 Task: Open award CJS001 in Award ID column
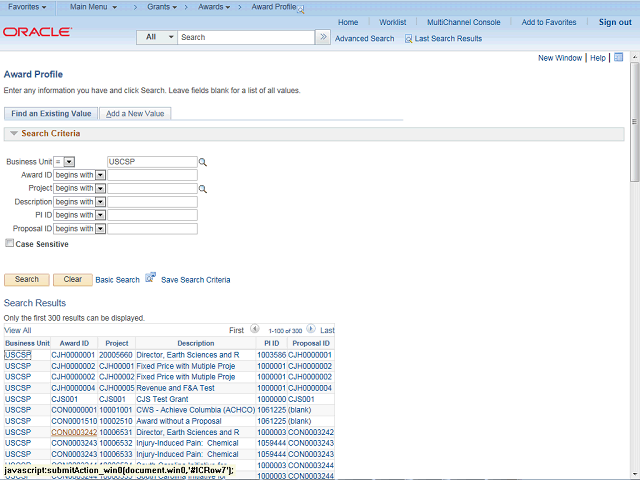[x=64, y=399]
